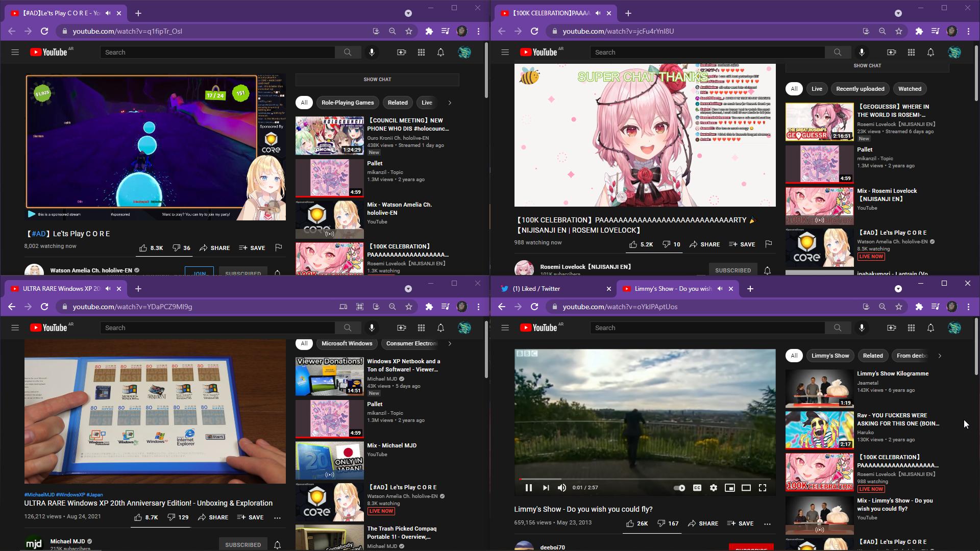The image size is (980, 551).
Task: Open account avatar in CORE window header
Action: [x=464, y=52]
